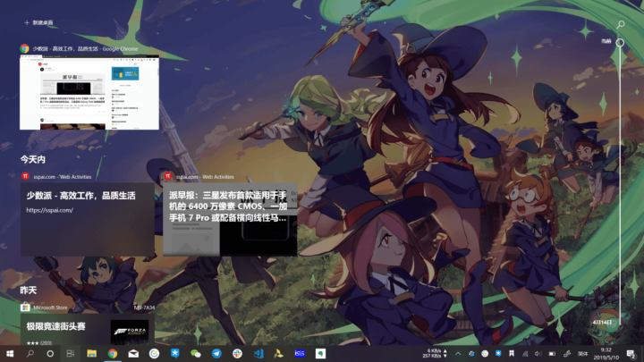Open https://sspai.com/ link on activity card
The height and width of the screenshot is (362, 644).
tap(50, 210)
